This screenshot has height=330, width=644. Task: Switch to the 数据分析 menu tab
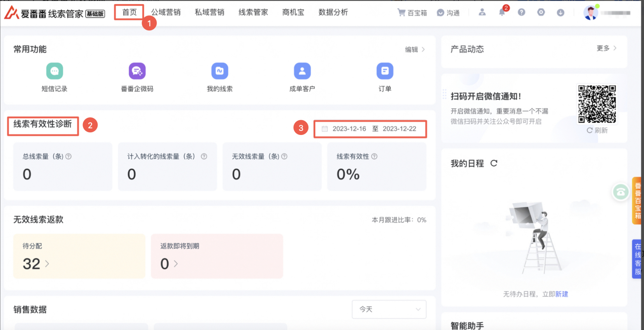[333, 12]
